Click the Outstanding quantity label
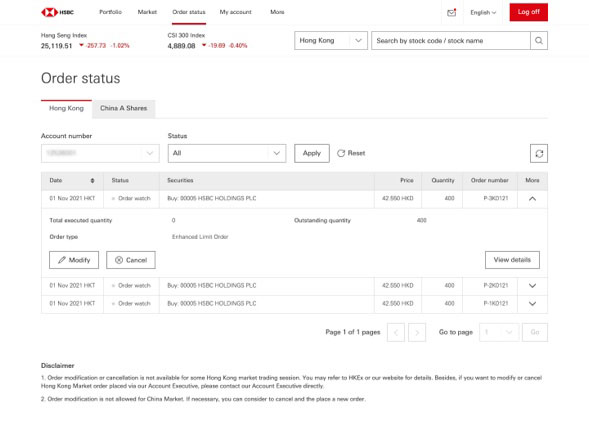 (322, 220)
